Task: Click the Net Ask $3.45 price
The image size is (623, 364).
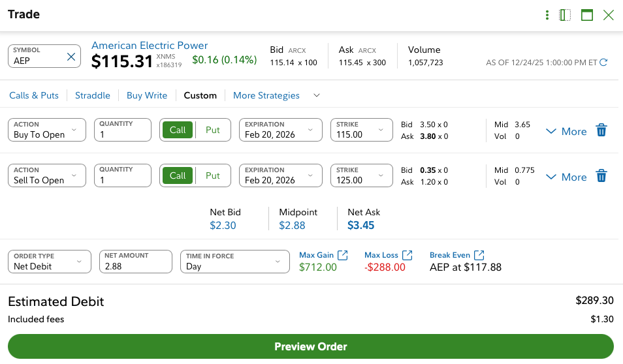Action: click(361, 226)
